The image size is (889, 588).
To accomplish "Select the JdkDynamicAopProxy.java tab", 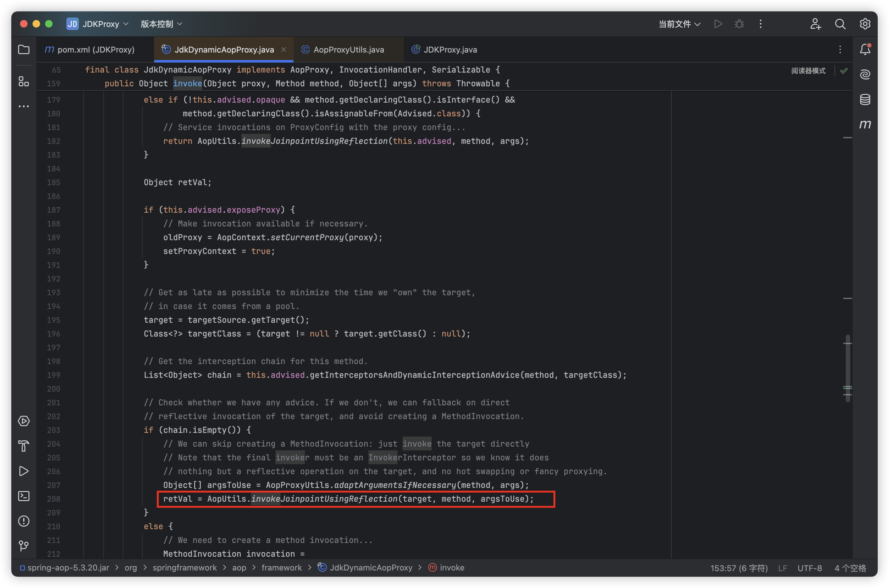I will (x=224, y=49).
